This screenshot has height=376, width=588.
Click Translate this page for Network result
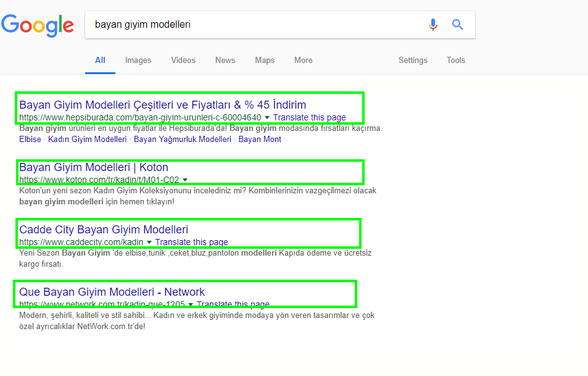click(x=233, y=304)
